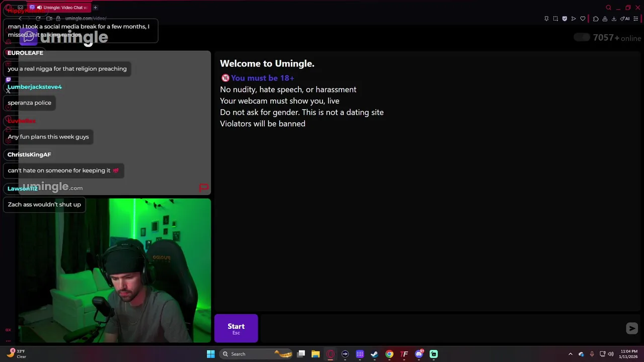Click the webcam video preview
The height and width of the screenshot is (362, 644).
114,270
